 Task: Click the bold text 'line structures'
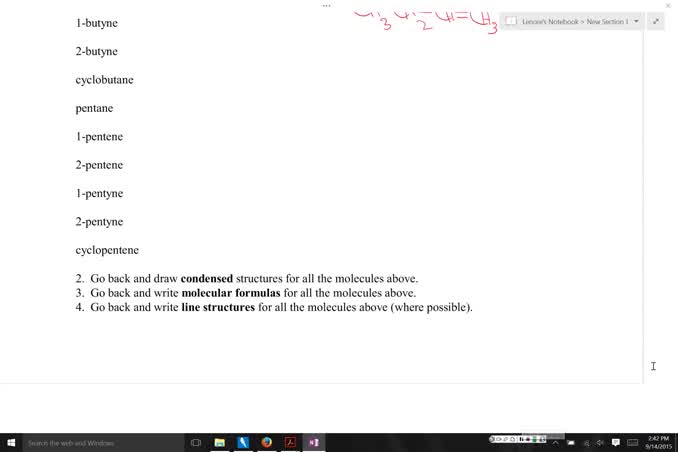218,307
